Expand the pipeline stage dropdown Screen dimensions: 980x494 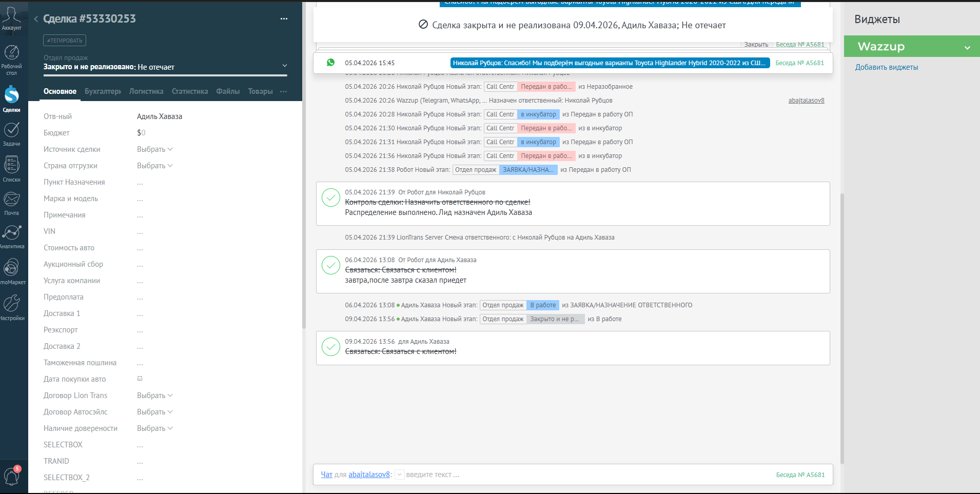(x=285, y=66)
